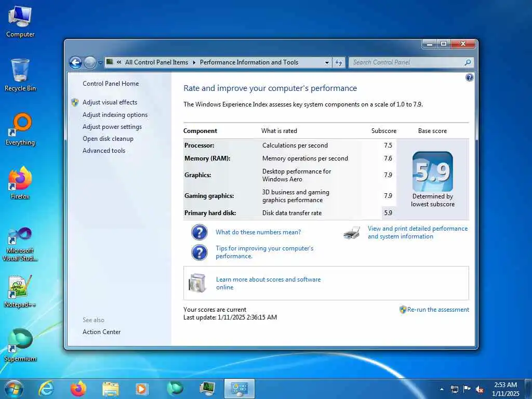
Task: Expand the breadcrumb arrow after All Control Panel Items
Action: [194, 62]
